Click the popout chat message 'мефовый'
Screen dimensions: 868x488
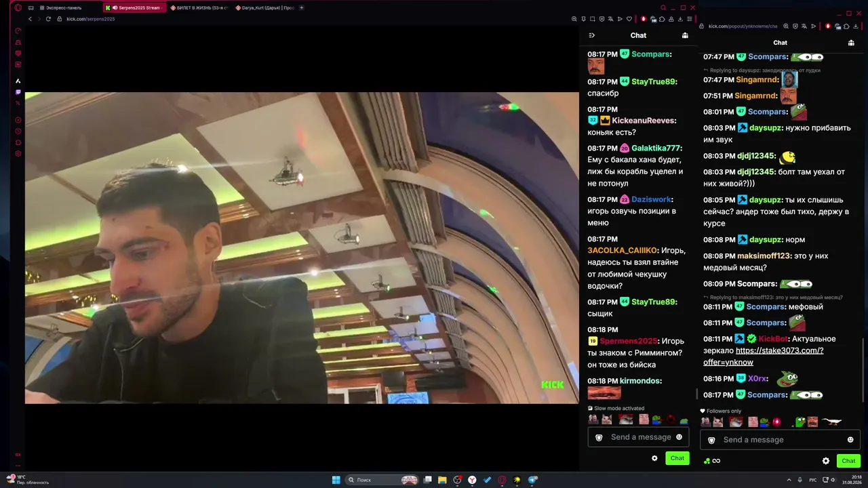coord(806,307)
